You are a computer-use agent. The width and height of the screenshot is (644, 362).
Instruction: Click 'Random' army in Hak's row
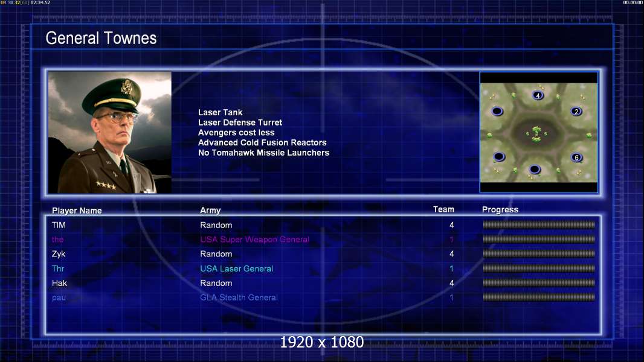tap(216, 284)
